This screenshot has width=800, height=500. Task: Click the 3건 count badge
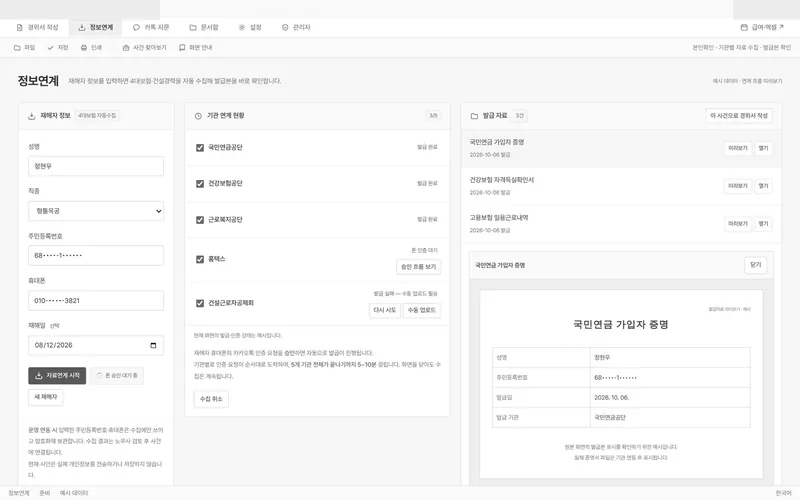point(519,116)
